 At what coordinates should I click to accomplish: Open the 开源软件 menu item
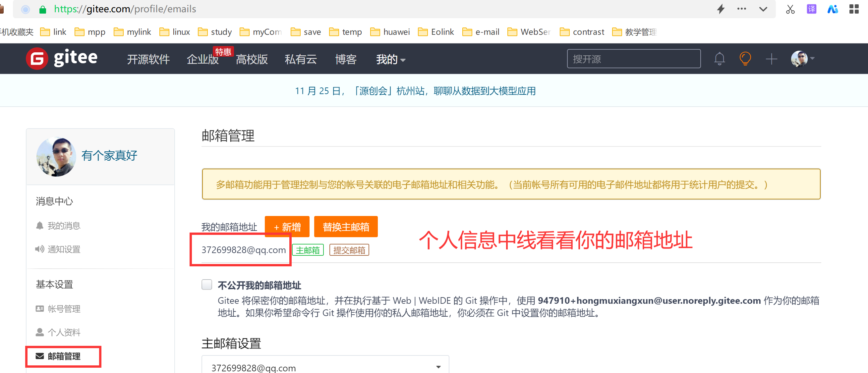coord(148,60)
